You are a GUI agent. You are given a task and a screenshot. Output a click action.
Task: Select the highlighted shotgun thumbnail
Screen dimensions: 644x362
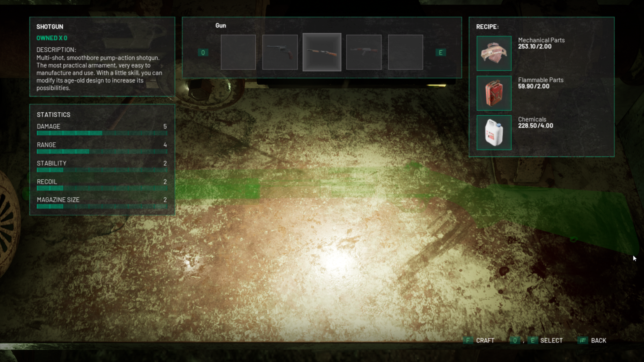(x=322, y=52)
